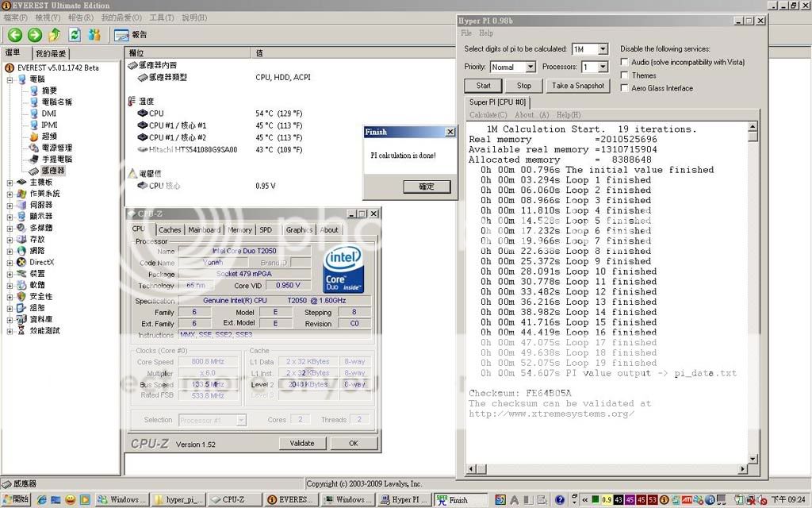Select the 電源管理 power management icon
The image size is (812, 508).
(x=33, y=148)
